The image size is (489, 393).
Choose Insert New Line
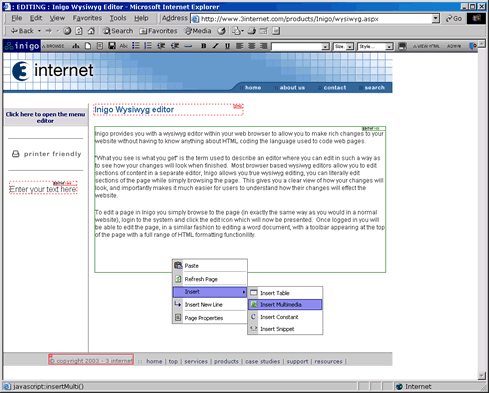click(210, 305)
